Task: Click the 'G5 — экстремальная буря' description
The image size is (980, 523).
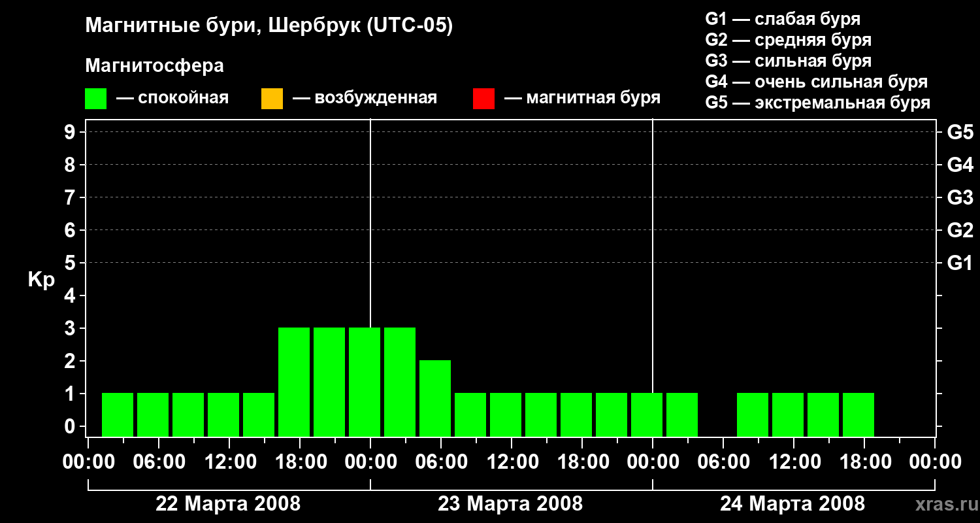Action: [x=818, y=103]
